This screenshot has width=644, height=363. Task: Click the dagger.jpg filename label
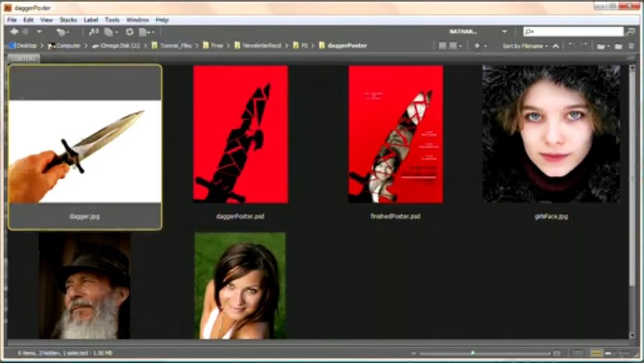click(85, 216)
